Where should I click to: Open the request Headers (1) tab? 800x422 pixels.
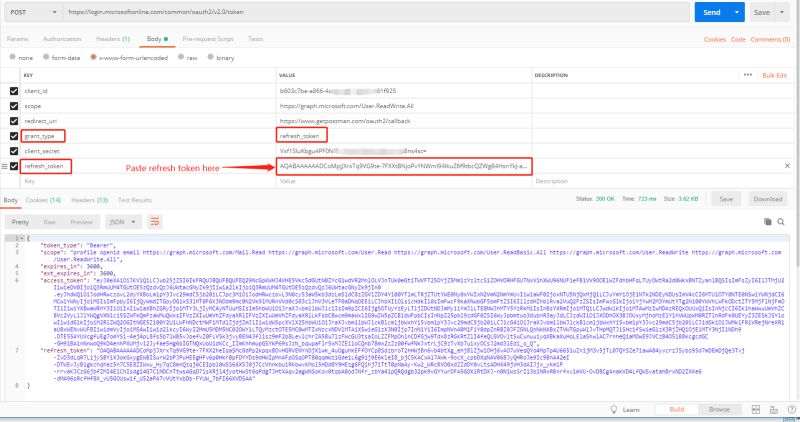point(113,39)
